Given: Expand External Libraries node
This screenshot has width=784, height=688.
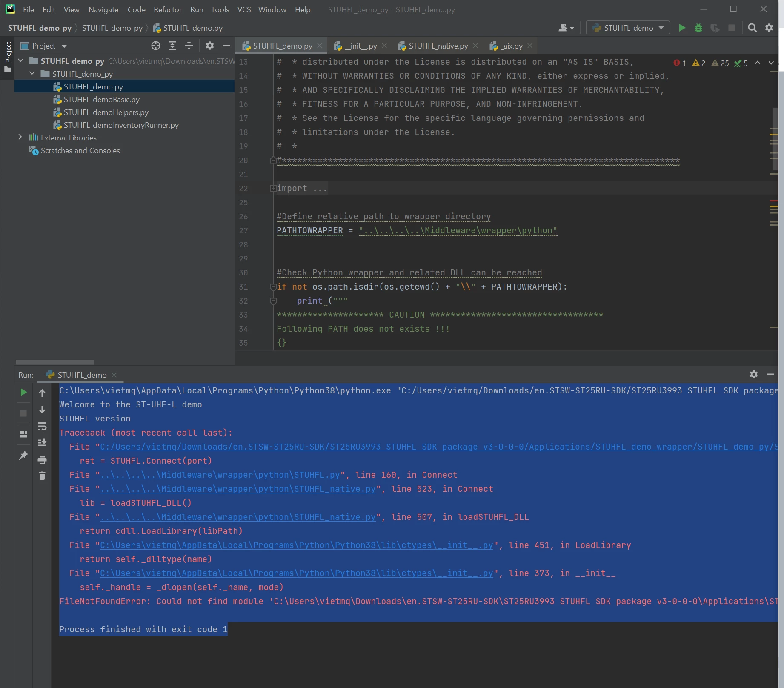Looking at the screenshot, I should [20, 137].
